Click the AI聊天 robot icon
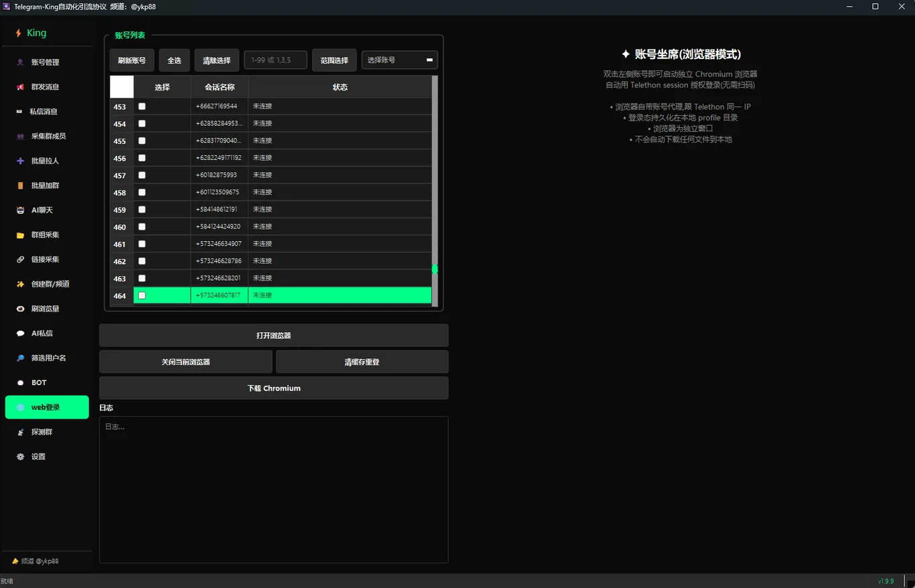915x588 pixels. point(20,210)
